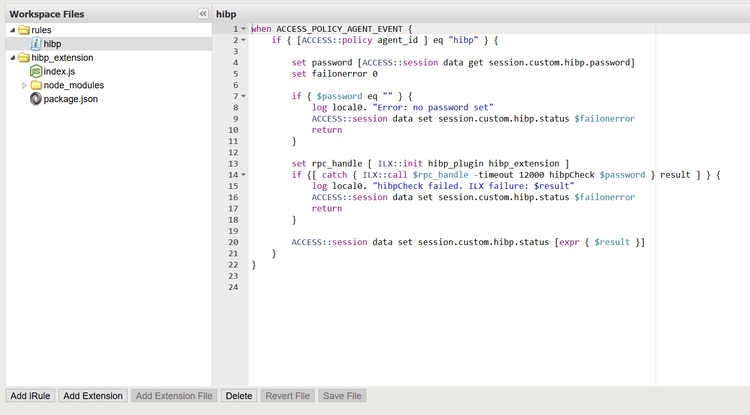This screenshot has height=415, width=750.
Task: Click the hibp_extension folder icon
Action: coord(23,58)
